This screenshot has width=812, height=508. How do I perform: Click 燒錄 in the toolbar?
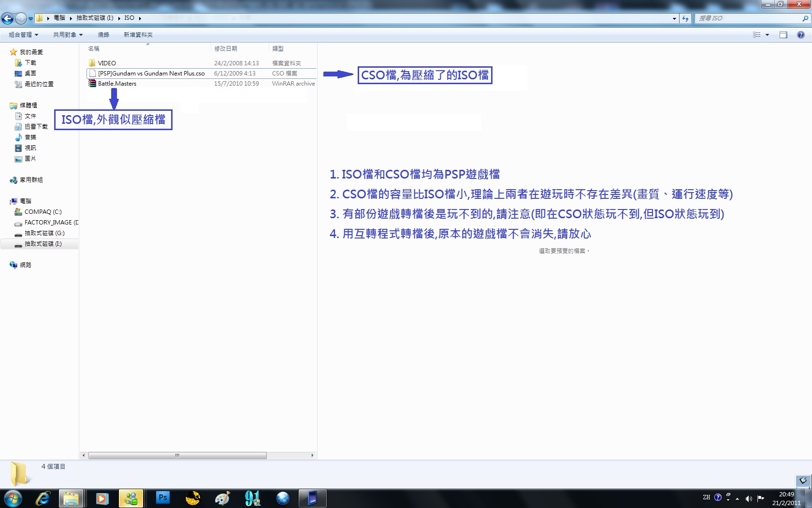(103, 35)
